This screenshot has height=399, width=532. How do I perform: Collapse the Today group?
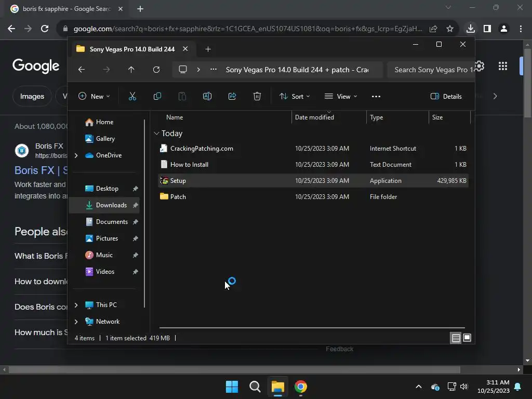[x=156, y=134]
